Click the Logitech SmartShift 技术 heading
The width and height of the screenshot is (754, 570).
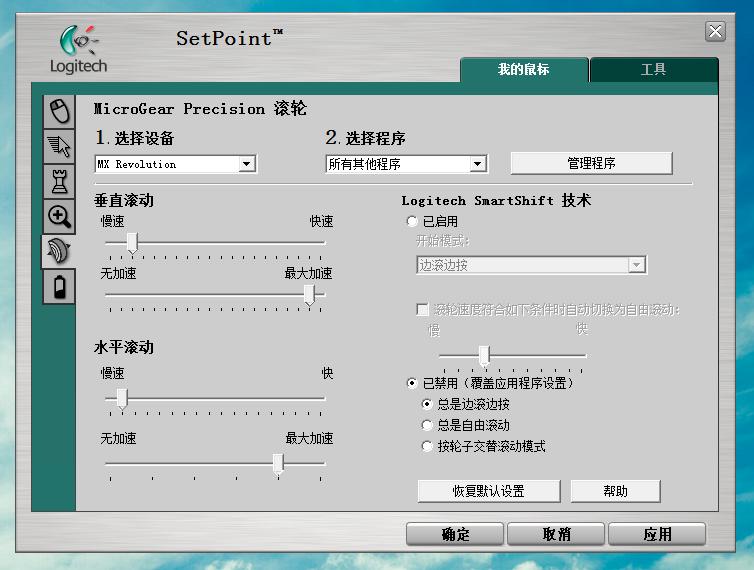tap(496, 201)
